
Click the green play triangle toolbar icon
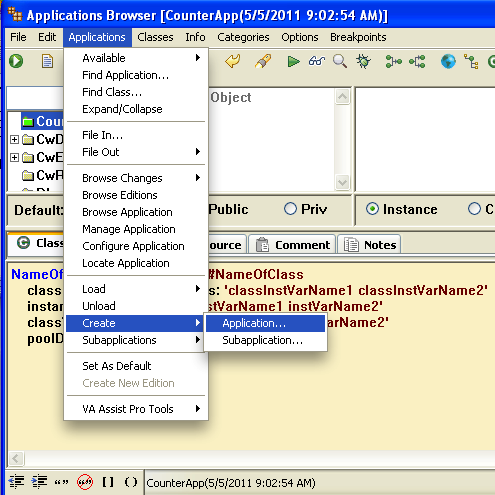293,62
